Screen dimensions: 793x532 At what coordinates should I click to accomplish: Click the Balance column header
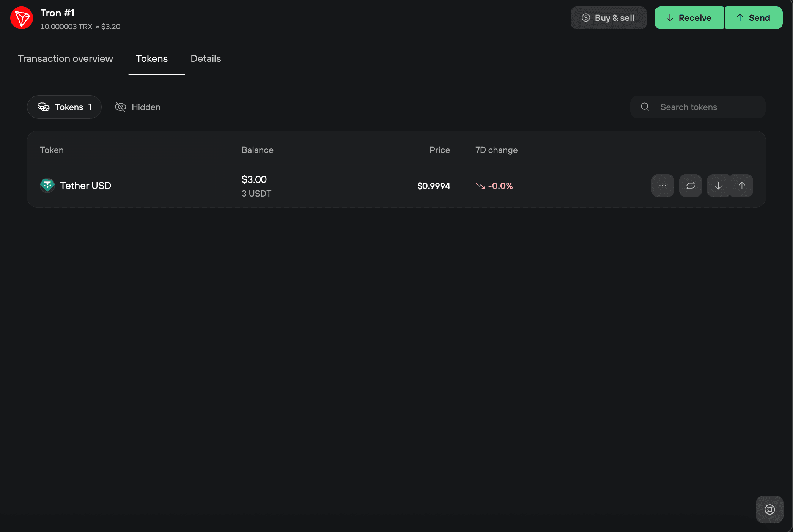click(x=257, y=150)
